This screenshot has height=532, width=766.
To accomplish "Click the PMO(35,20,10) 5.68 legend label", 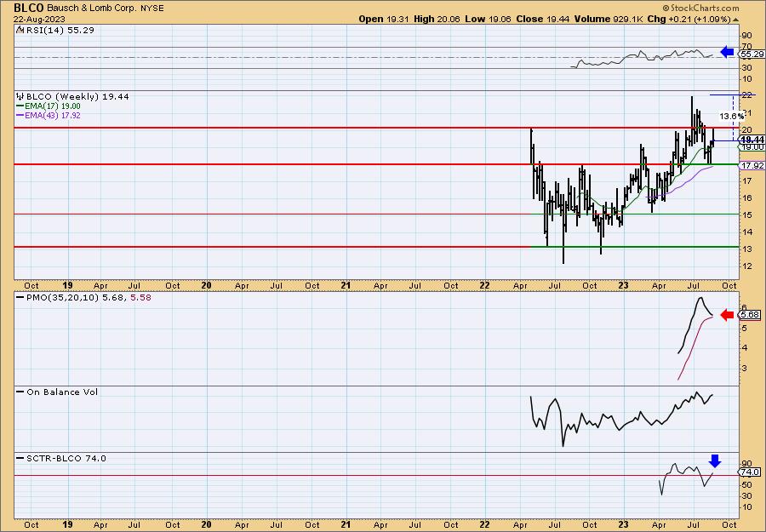I will [x=77, y=297].
